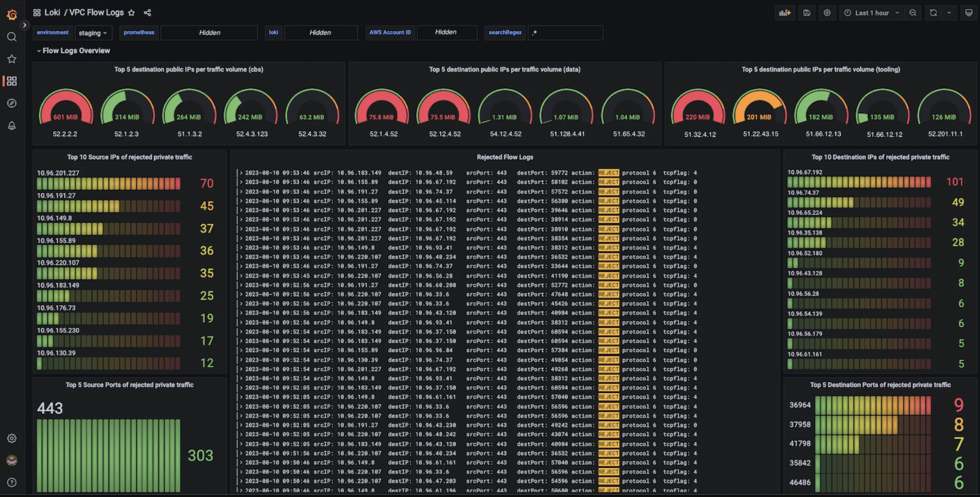Zoom out the time range
980x497 pixels.
[913, 13]
